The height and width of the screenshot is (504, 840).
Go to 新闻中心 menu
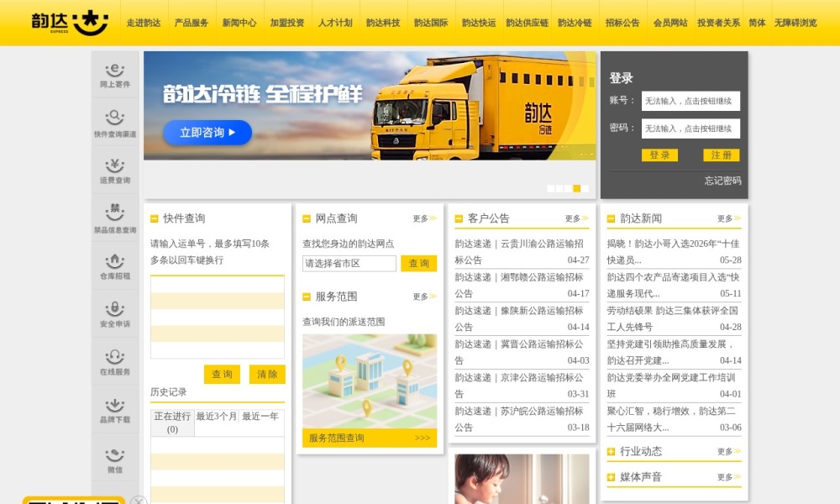[239, 23]
